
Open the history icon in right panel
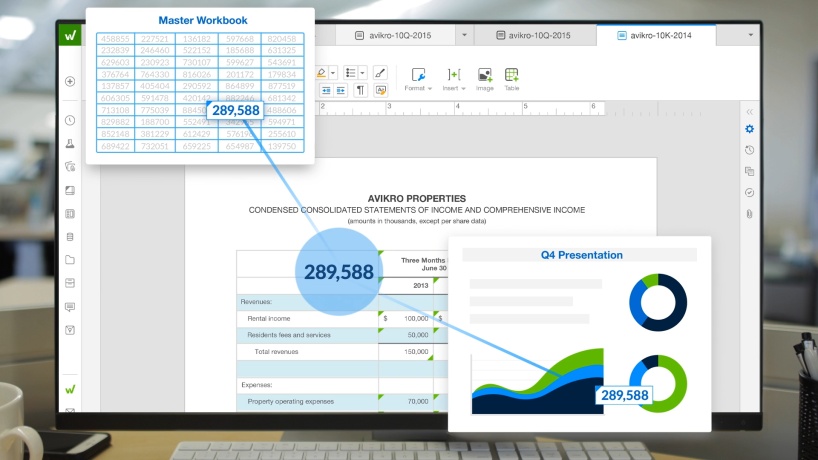[750, 150]
